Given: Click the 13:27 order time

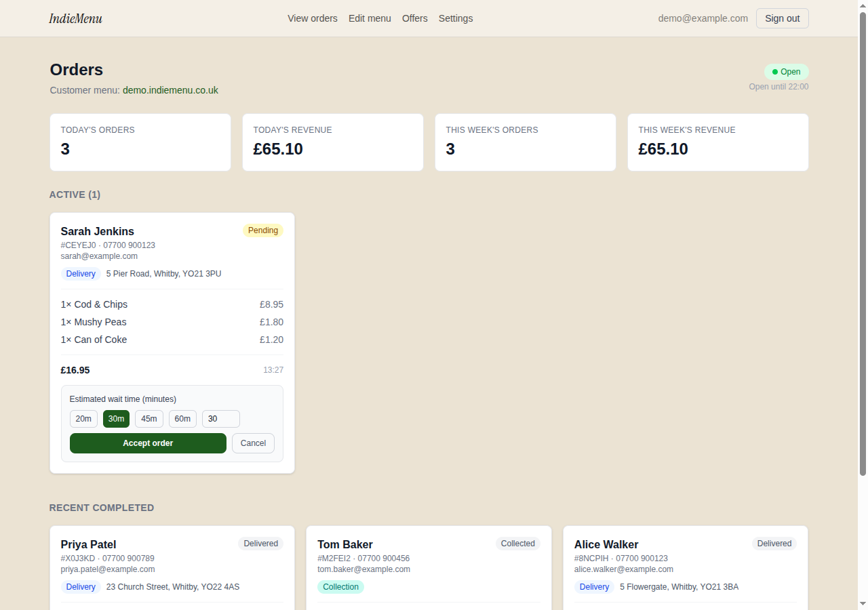Looking at the screenshot, I should point(273,370).
